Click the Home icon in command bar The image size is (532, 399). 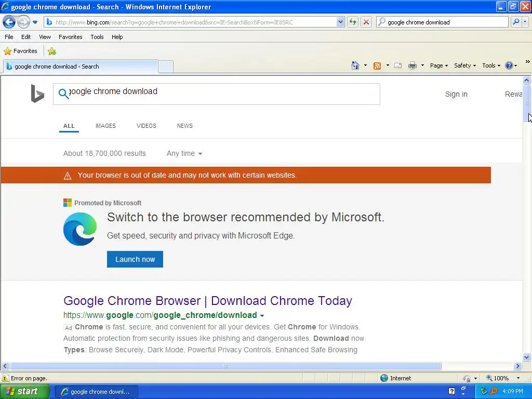click(x=355, y=65)
